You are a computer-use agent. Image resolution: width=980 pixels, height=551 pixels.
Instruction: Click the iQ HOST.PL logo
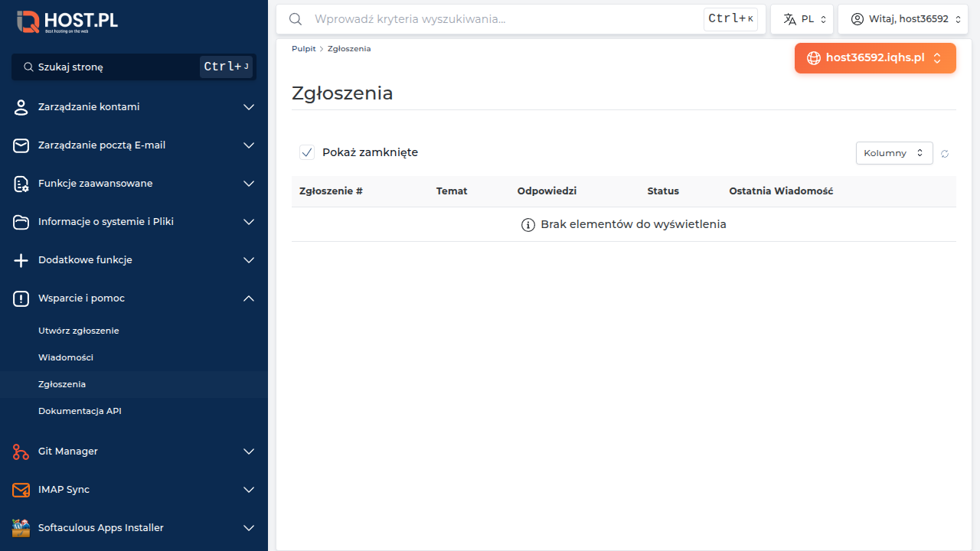(x=67, y=21)
